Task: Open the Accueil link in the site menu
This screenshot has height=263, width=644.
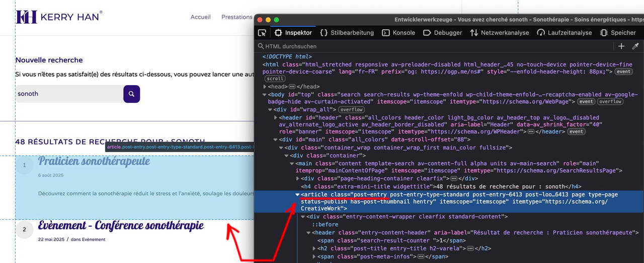Action: tap(200, 17)
